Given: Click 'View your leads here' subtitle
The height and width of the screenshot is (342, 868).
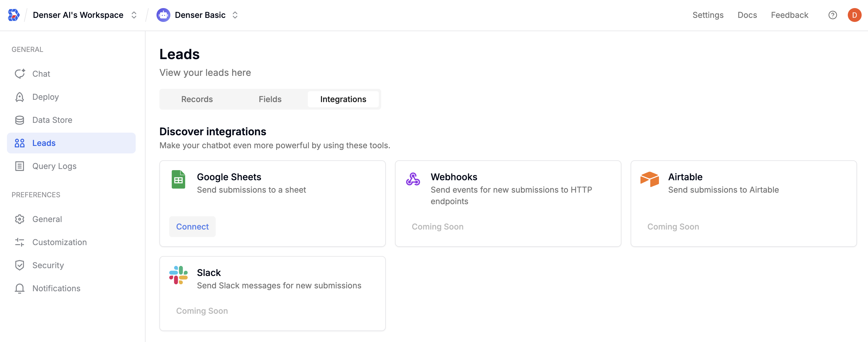Looking at the screenshot, I should (x=205, y=73).
